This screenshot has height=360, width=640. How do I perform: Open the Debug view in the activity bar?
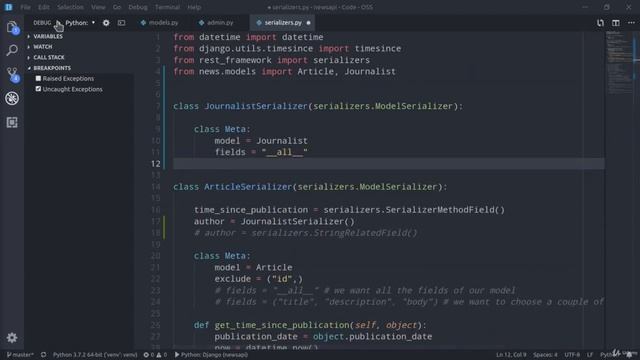coord(12,98)
